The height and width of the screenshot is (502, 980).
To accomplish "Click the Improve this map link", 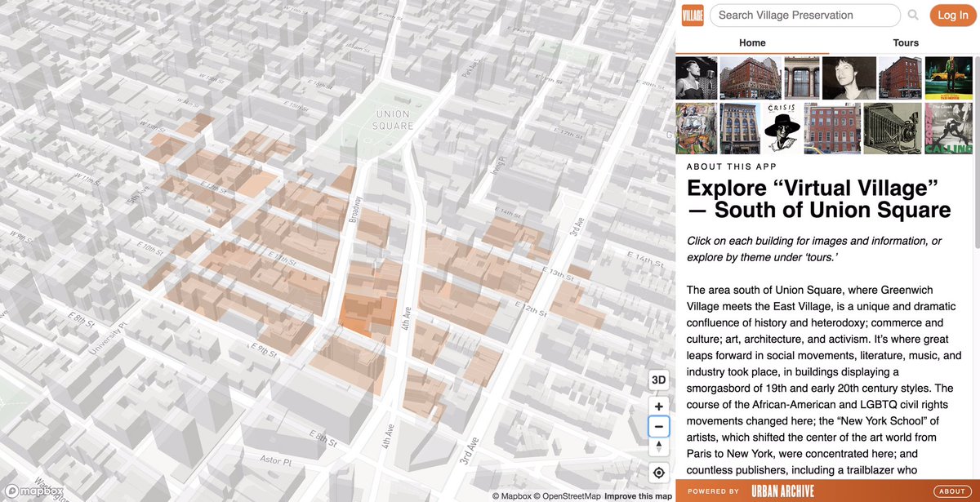I will pyautogui.click(x=638, y=496).
